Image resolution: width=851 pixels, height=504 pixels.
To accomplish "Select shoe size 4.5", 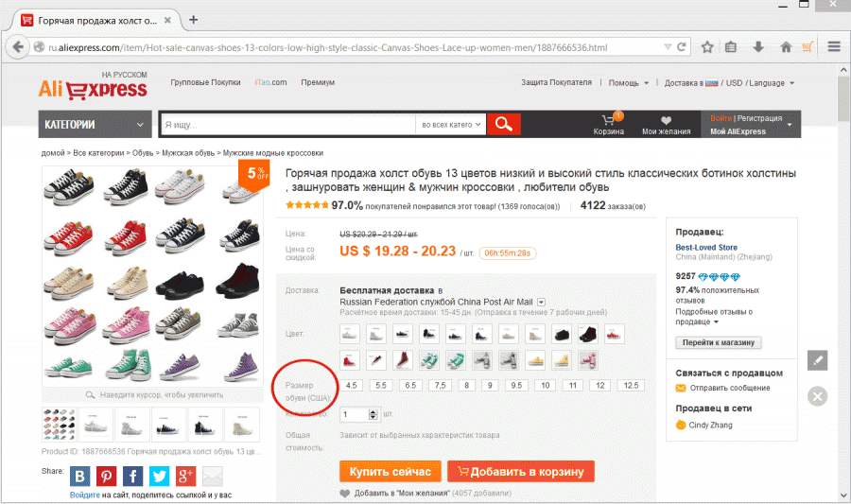I will click(352, 385).
